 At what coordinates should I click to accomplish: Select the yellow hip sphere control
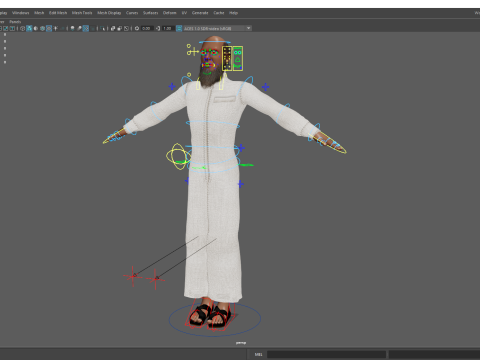click(x=178, y=156)
